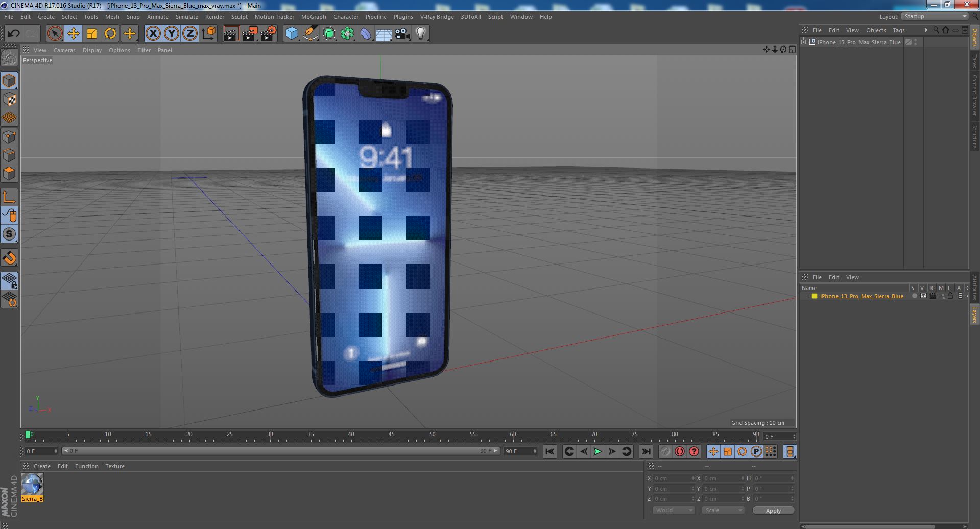
Task: Activate the Rotate tool
Action: [x=110, y=34]
